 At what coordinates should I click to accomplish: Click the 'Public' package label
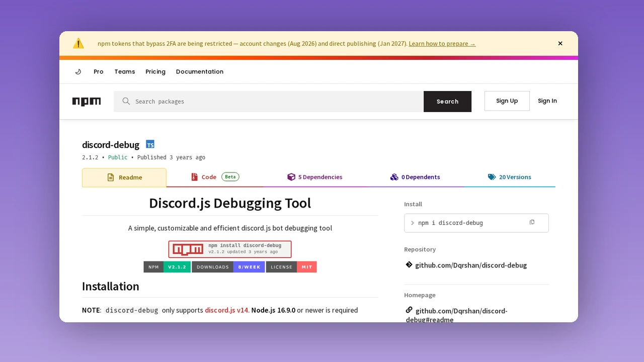click(x=118, y=157)
